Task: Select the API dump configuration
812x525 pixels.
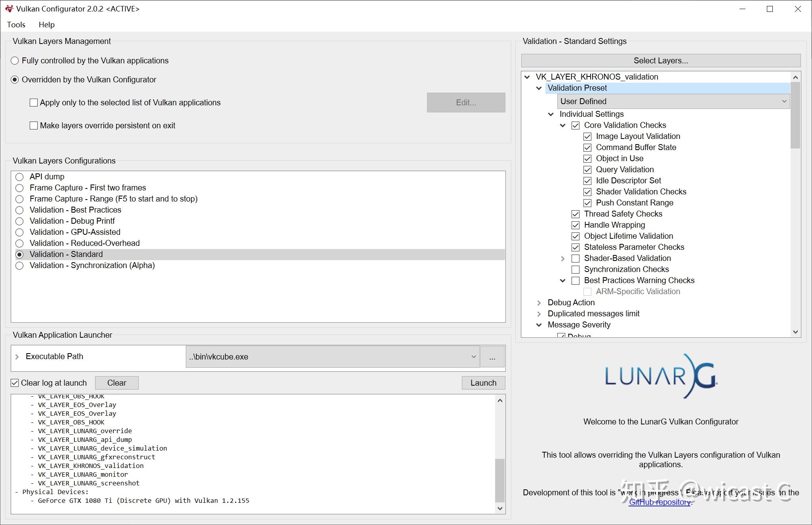Action: pyautogui.click(x=19, y=177)
